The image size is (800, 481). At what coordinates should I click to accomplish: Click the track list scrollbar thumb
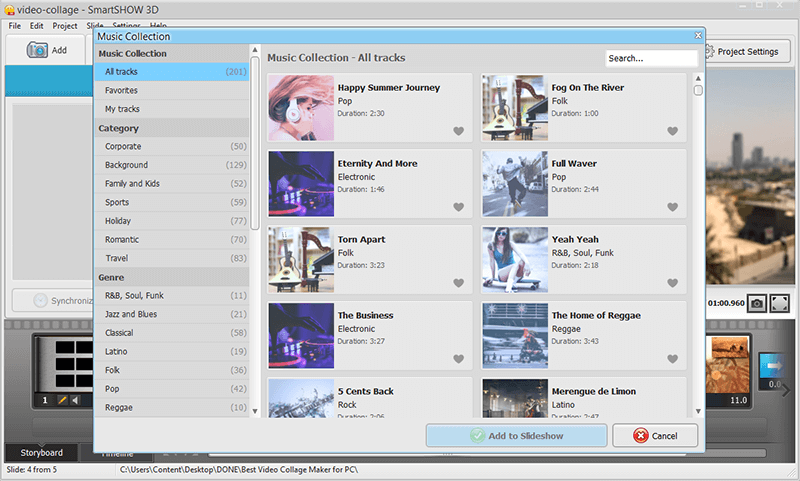698,90
